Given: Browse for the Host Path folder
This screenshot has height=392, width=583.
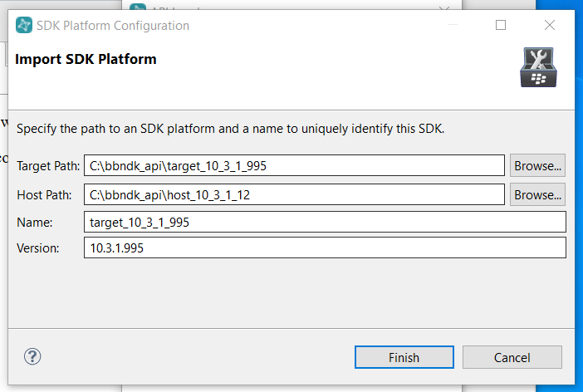Looking at the screenshot, I should (537, 194).
